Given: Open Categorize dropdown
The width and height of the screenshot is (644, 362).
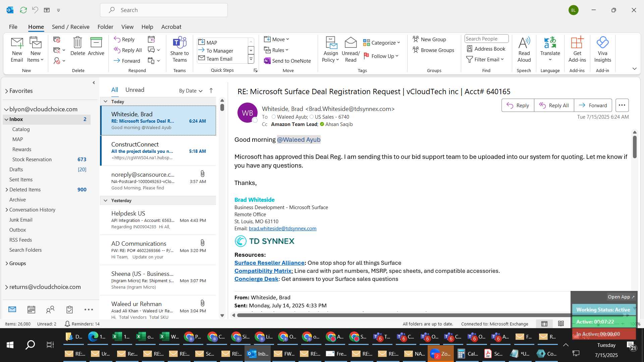Looking at the screenshot, I should [382, 43].
